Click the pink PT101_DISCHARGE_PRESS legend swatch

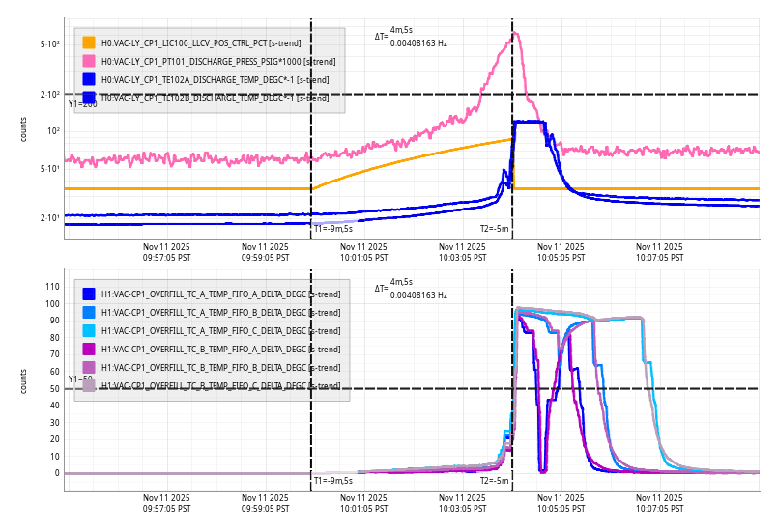(89, 61)
